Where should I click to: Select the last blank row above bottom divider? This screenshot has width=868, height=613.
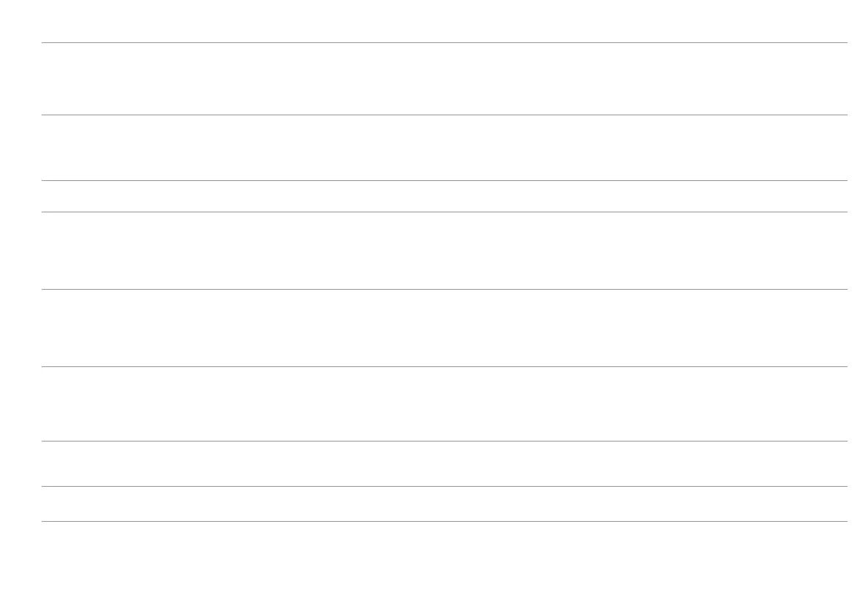click(444, 504)
